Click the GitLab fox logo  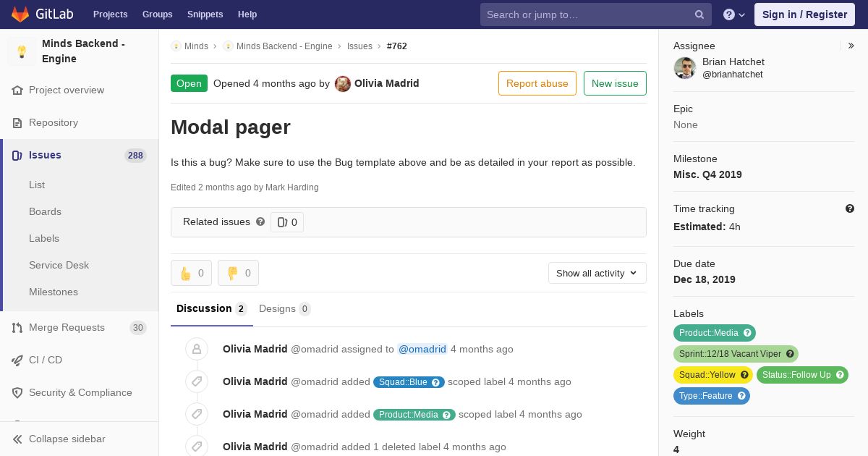(x=20, y=14)
